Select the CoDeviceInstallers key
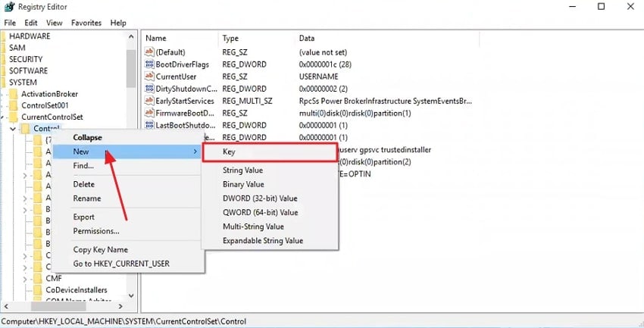The image size is (644, 328). [x=77, y=290]
